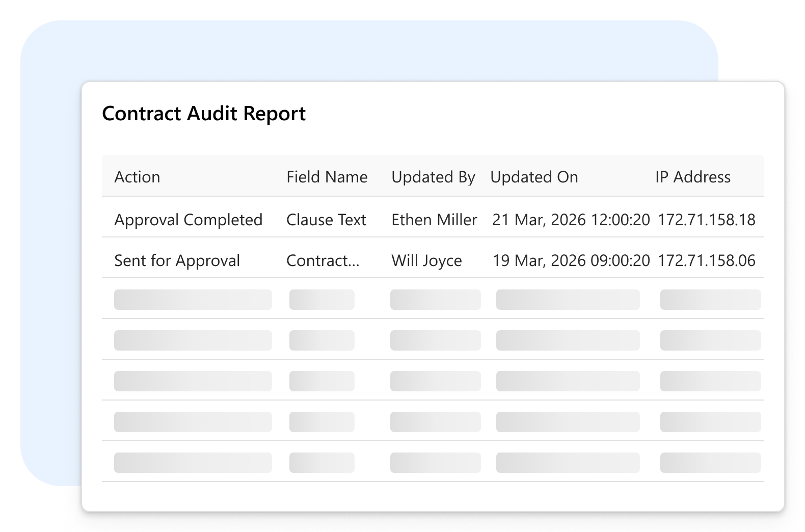The image size is (805, 532).
Task: Select the 21 Mar, 2026 12:00:20 timestamp
Action: click(x=571, y=220)
